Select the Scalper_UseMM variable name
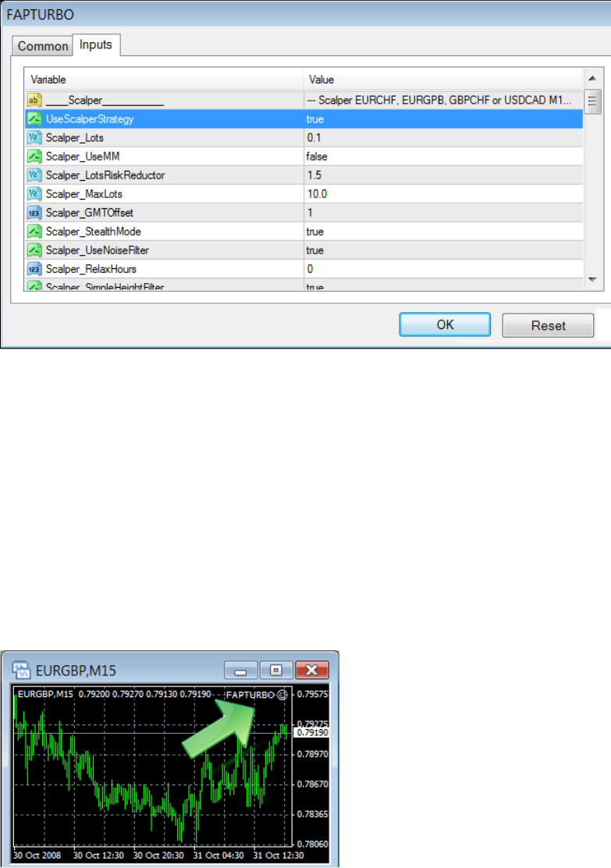611x868 pixels. 83,157
